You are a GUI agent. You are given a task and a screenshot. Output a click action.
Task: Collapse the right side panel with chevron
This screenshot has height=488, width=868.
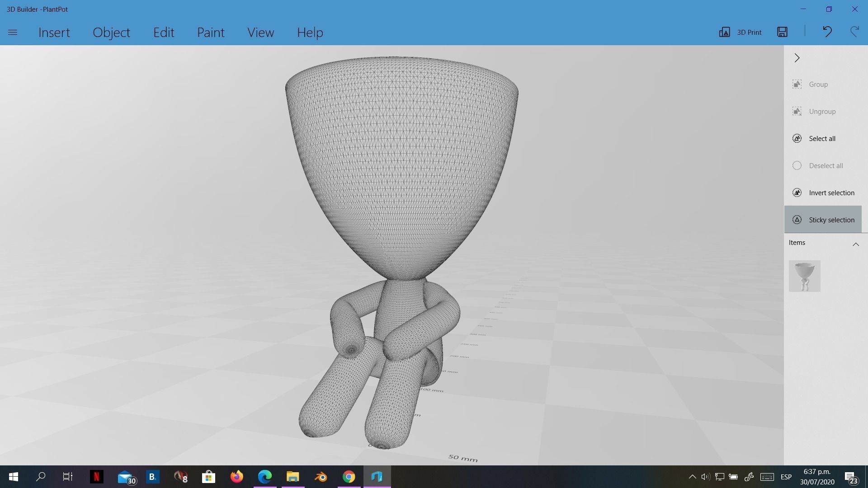click(x=797, y=58)
